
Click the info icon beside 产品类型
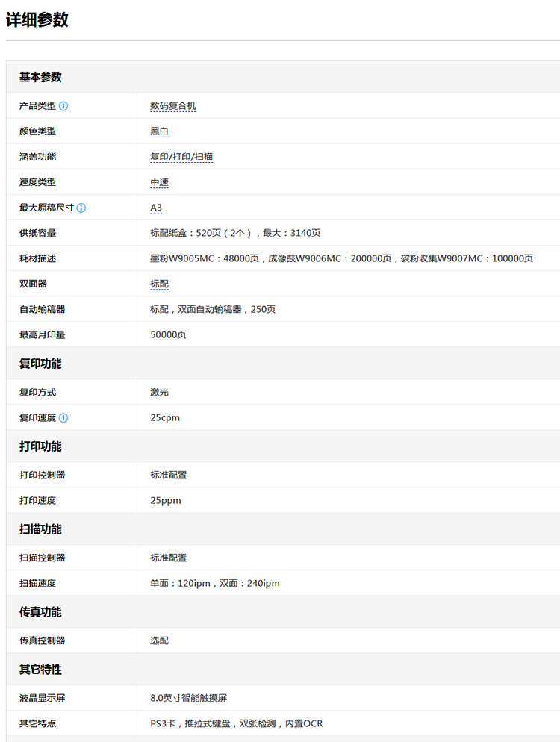[63, 106]
